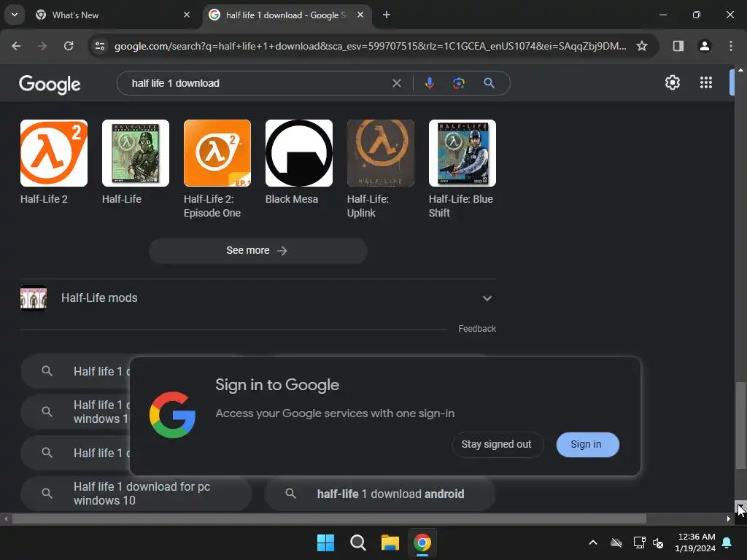Image resolution: width=747 pixels, height=560 pixels.
Task: Switch to the What's New tab
Action: point(113,15)
